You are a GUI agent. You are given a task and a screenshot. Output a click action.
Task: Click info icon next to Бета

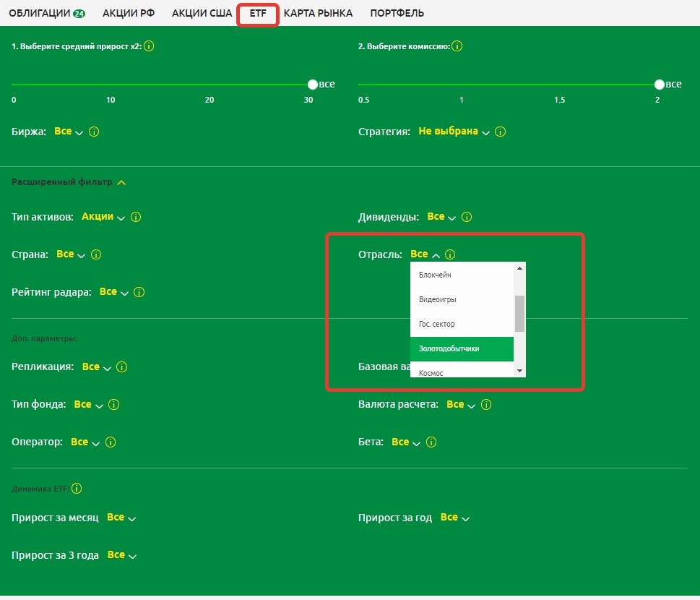(x=431, y=442)
